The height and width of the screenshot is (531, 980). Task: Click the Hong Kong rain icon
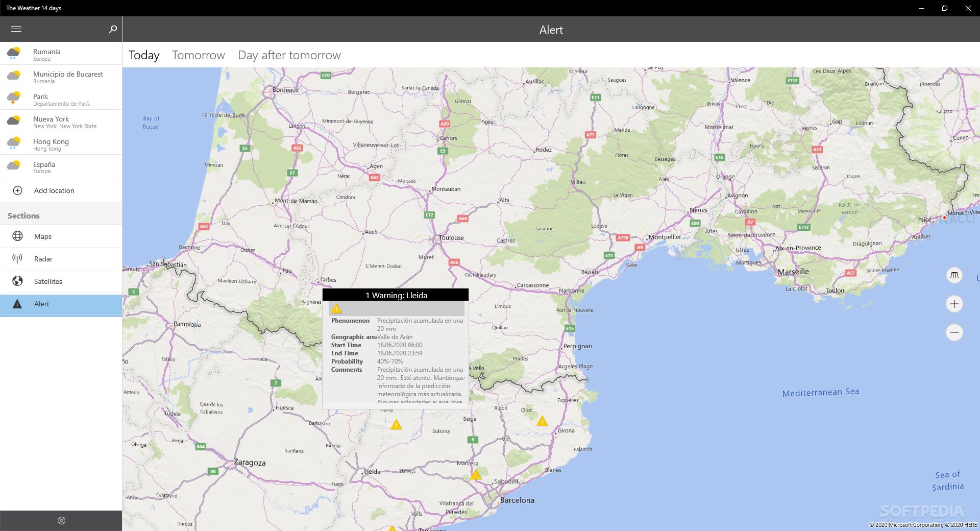[14, 143]
